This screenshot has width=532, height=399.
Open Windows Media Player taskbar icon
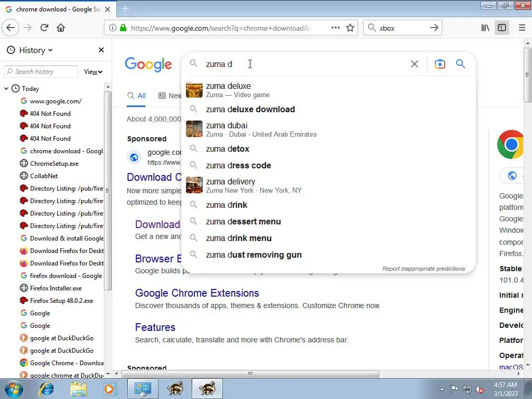[110, 389]
